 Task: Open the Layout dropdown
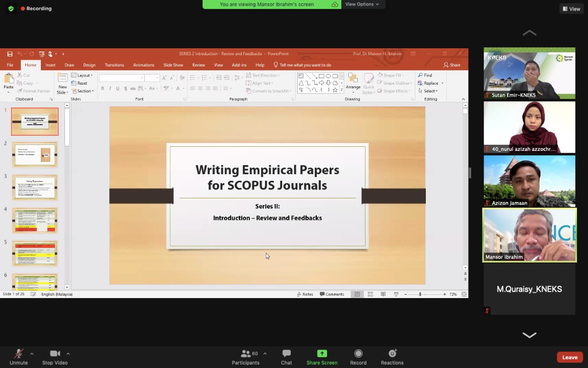tap(82, 75)
